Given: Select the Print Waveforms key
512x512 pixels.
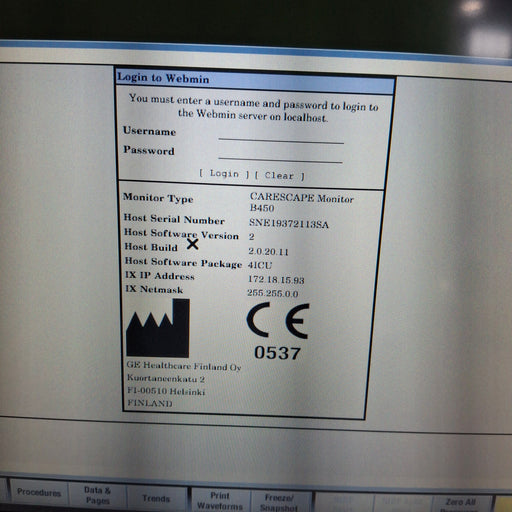Looking at the screenshot, I should point(220,500).
